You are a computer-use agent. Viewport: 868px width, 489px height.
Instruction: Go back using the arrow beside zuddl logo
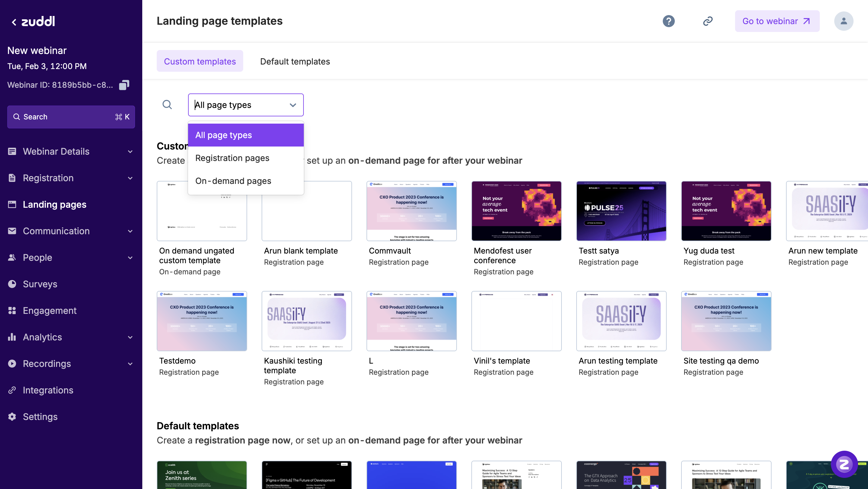click(x=14, y=22)
